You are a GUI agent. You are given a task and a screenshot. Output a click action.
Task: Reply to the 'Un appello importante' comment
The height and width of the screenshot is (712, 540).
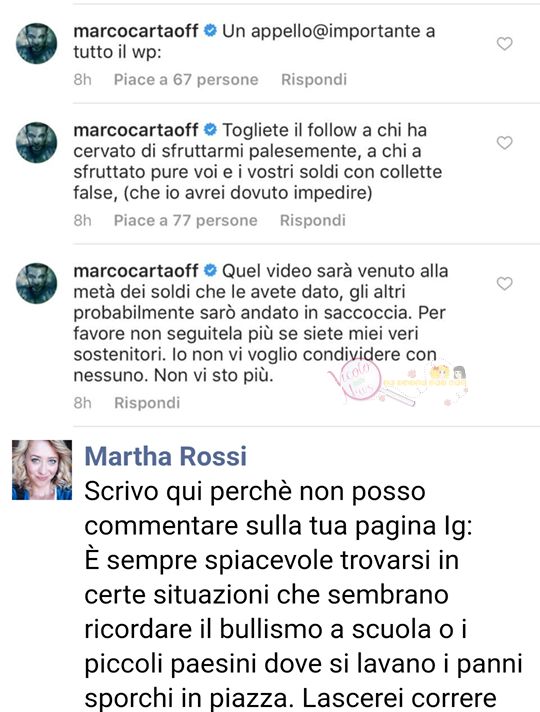(314, 79)
